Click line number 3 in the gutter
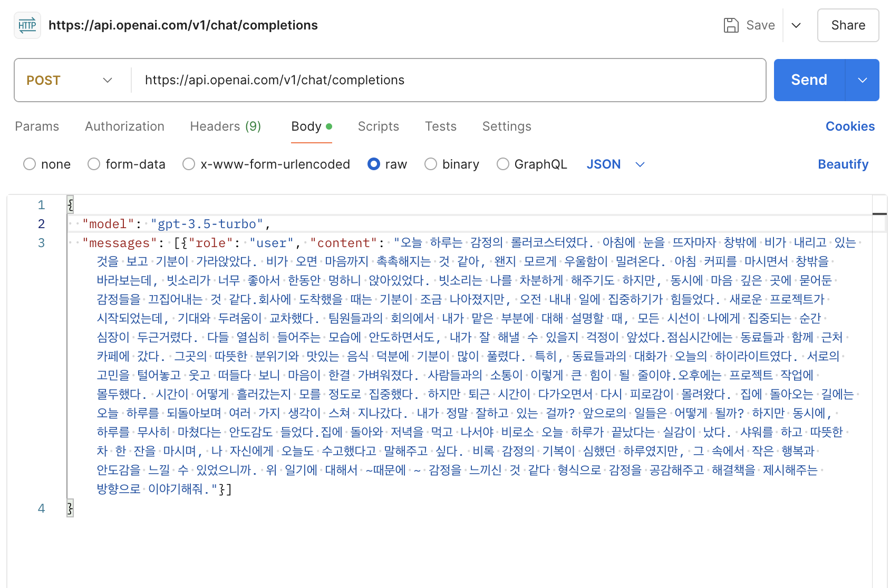Screen dimensions: 890x588 [x=42, y=243]
